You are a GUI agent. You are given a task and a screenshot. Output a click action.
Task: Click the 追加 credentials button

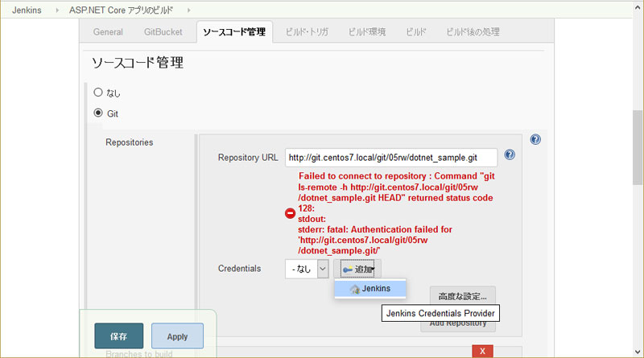click(357, 269)
